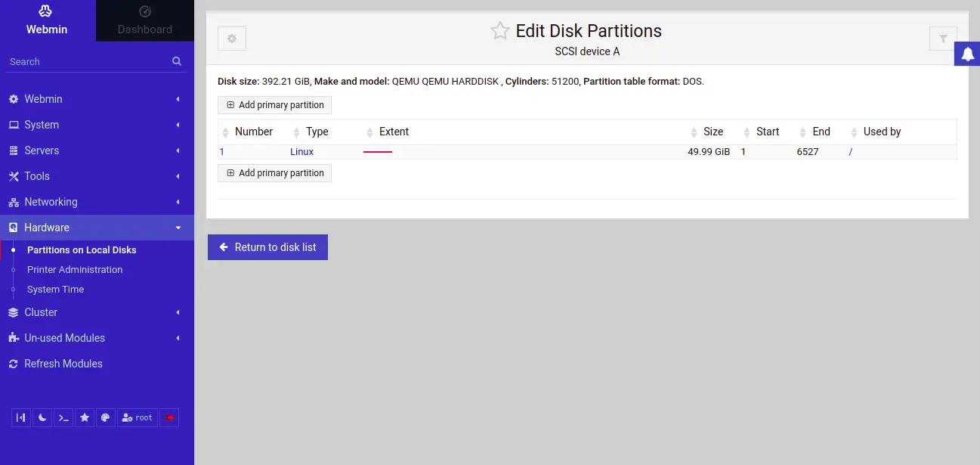Screen dimensions: 980x465
Task: Open theme configuration palette icon
Action: 106,417
